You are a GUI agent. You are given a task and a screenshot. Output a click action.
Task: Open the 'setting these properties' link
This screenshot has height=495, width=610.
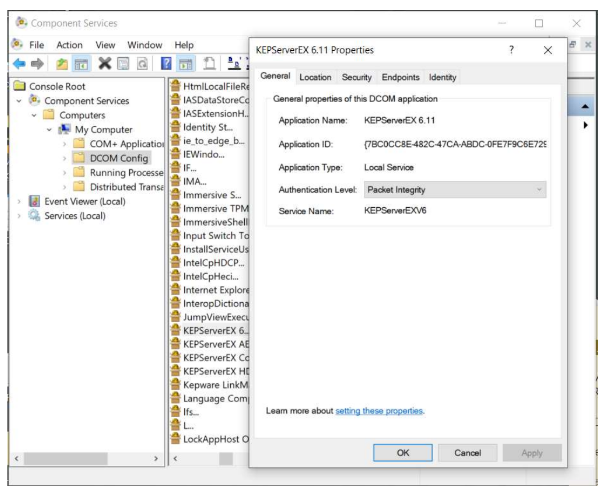(379, 411)
